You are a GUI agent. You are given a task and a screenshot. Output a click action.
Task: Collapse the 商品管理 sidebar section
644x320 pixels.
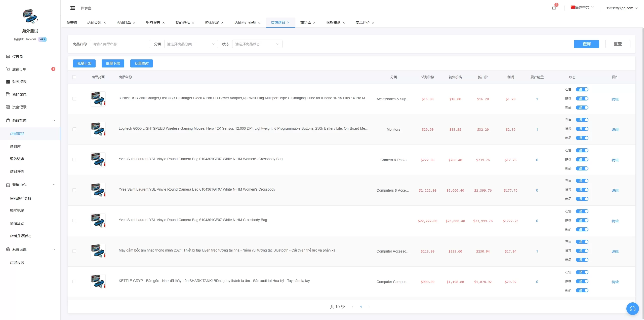(x=54, y=120)
